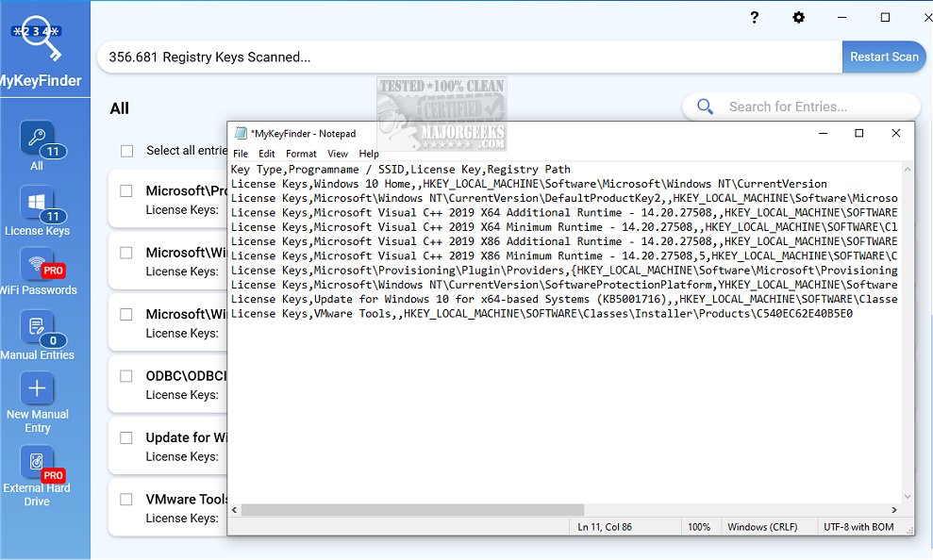Open Notepad Edit menu
This screenshot has width=933, height=560.
click(x=267, y=154)
